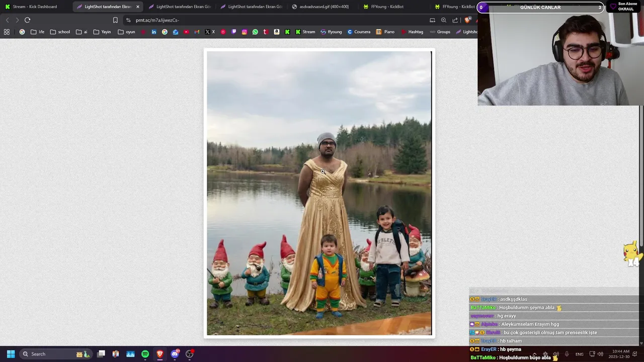Open the Piano bookmark
Screen dimensions: 644x362
pos(385,32)
